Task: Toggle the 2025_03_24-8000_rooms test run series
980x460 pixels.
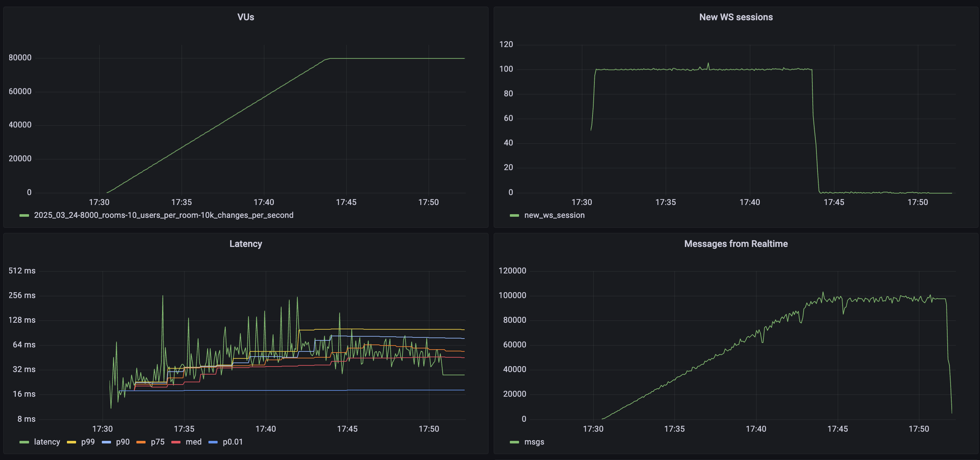Action: click(x=164, y=215)
